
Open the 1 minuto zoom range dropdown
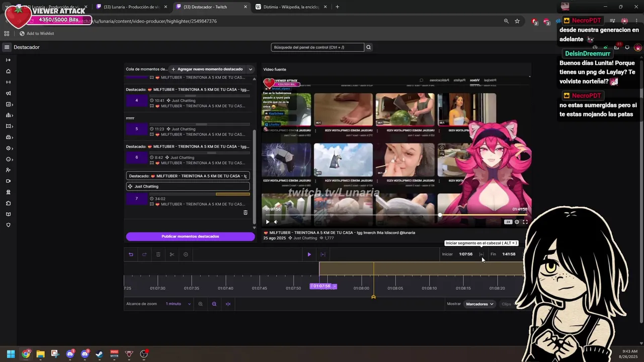179,304
